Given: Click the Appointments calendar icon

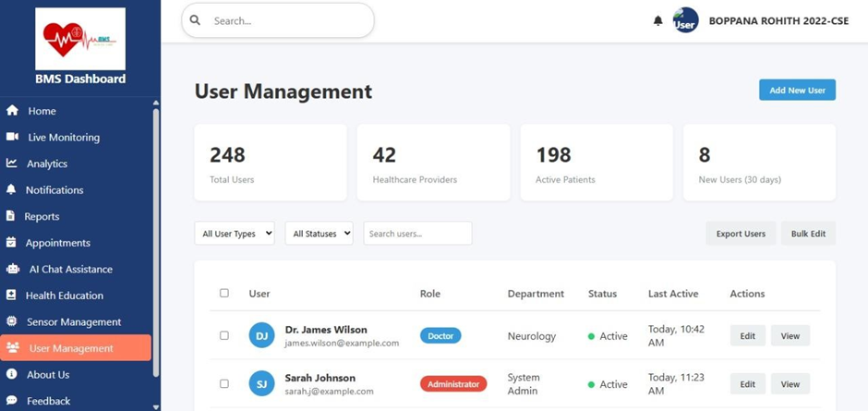Looking at the screenshot, I should point(11,243).
